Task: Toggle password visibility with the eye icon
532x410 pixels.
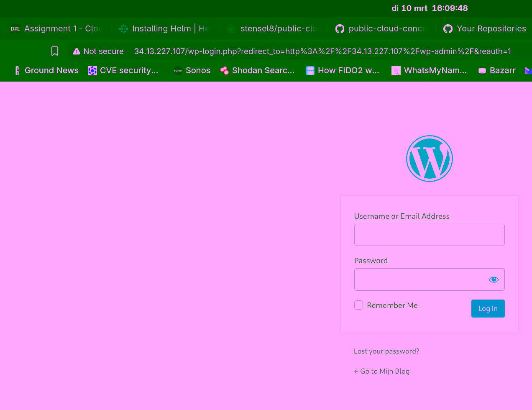Action: point(494,279)
